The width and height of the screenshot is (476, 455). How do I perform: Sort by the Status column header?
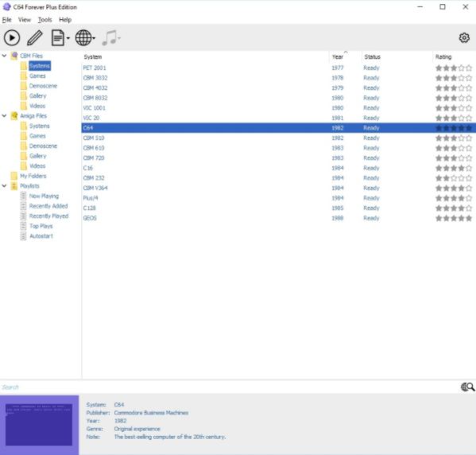397,56
